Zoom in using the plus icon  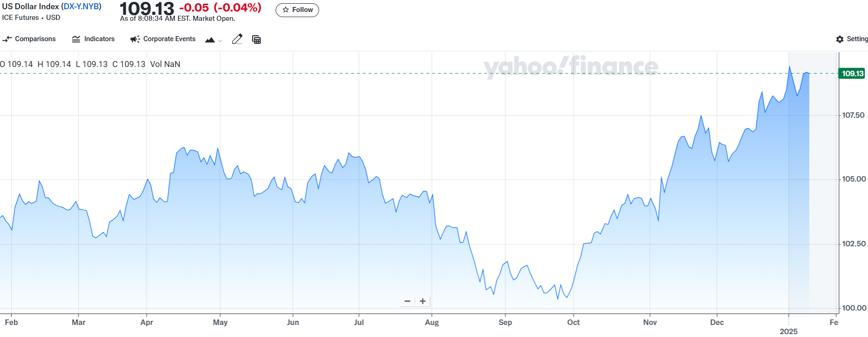(x=422, y=301)
